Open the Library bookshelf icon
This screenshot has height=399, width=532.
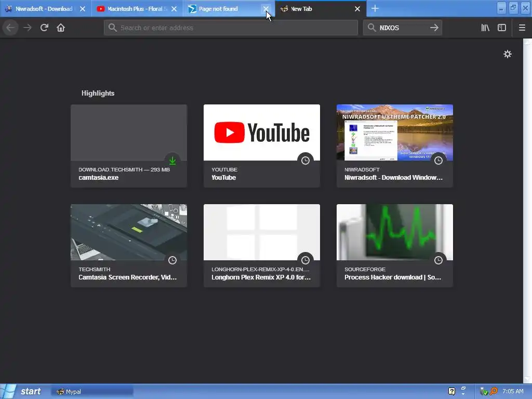(x=485, y=28)
